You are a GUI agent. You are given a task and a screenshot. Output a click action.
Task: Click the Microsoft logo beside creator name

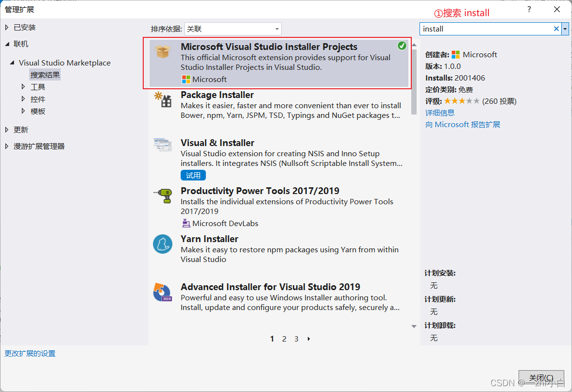[x=455, y=55]
